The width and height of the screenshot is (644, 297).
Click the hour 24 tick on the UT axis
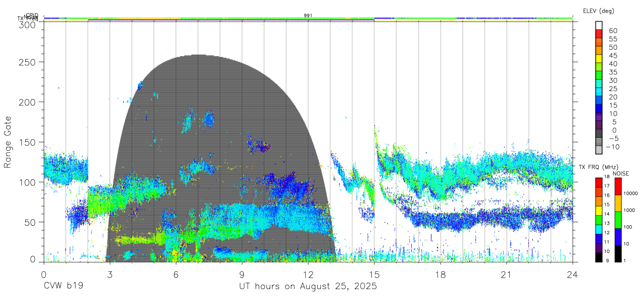pos(572,274)
